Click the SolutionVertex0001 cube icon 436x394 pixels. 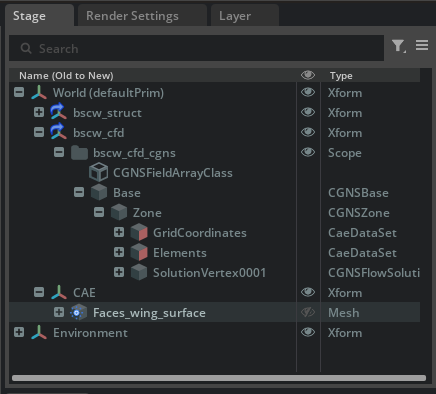(x=139, y=273)
